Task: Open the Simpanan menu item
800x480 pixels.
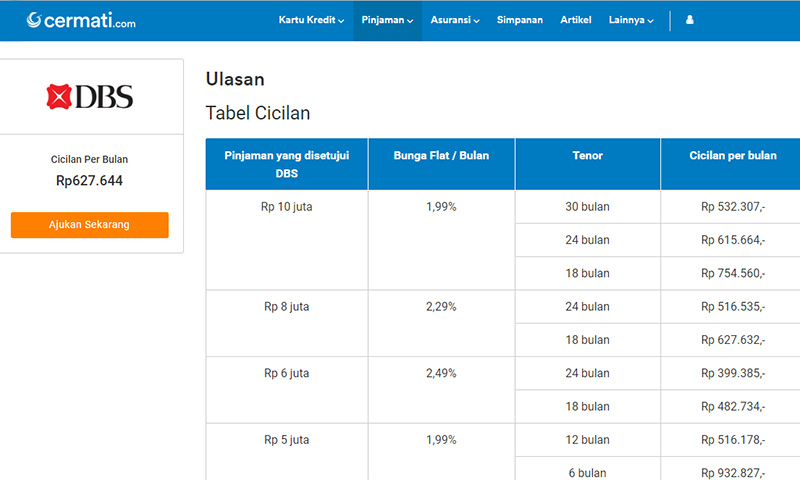Action: (x=520, y=20)
